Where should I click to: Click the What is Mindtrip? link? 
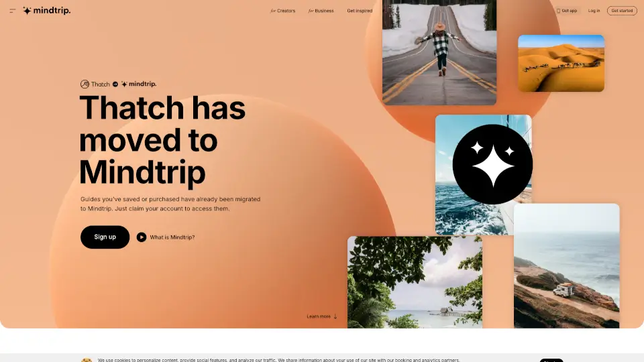(172, 237)
